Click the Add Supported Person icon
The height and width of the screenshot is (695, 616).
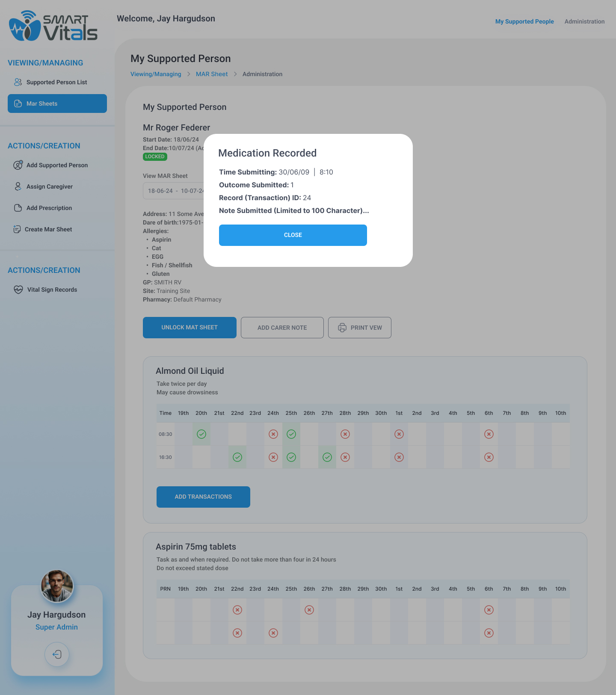(18, 165)
